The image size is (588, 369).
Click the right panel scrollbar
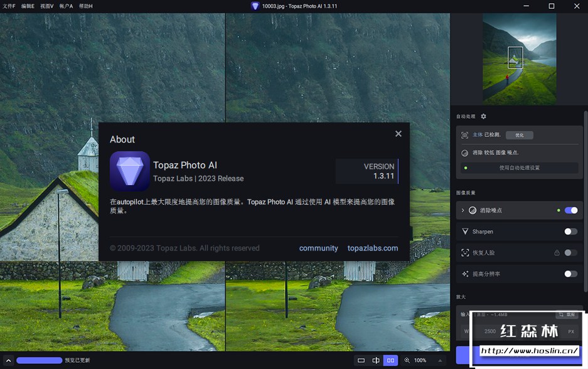[585, 201]
